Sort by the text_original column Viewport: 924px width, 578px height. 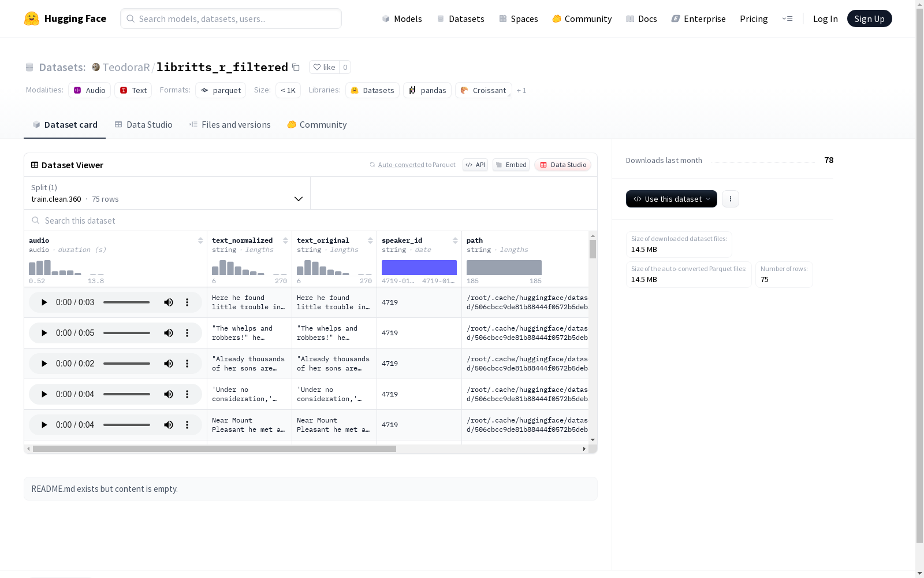[x=370, y=240]
